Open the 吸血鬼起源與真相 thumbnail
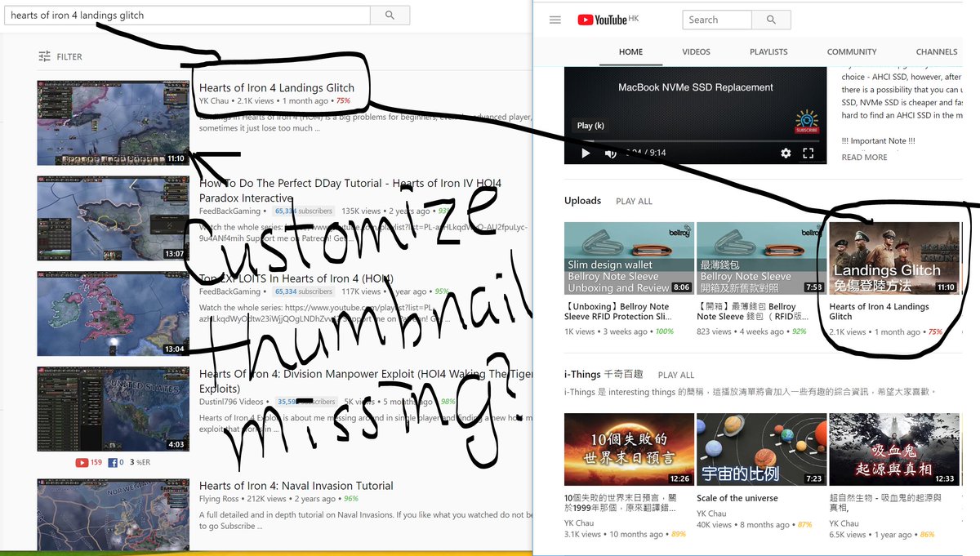 pos(894,449)
